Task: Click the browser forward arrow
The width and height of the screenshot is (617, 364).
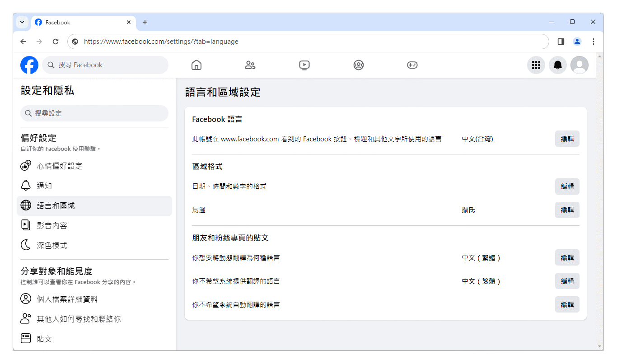Action: point(39,42)
